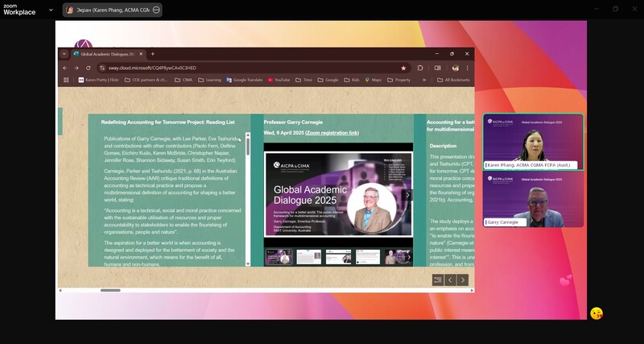Expand the Zoom Workplace dropdown arrow
The width and height of the screenshot is (644, 344).
52,10
